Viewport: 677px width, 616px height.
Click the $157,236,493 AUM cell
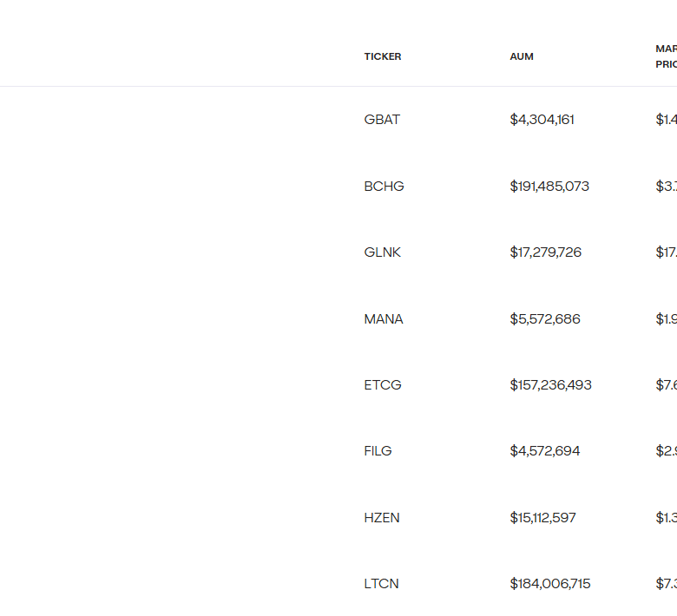[550, 385]
